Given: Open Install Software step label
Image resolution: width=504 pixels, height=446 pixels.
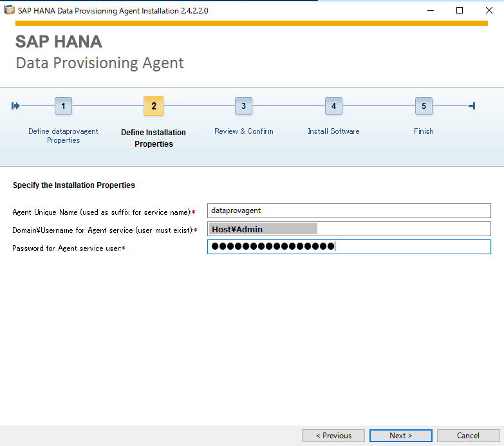Looking at the screenshot, I should pos(333,131).
